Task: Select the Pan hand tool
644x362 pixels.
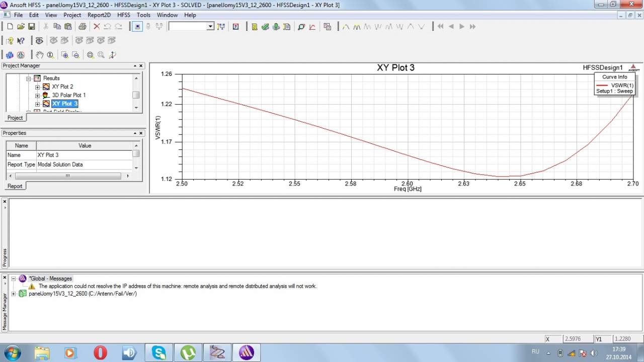Action: click(x=39, y=55)
